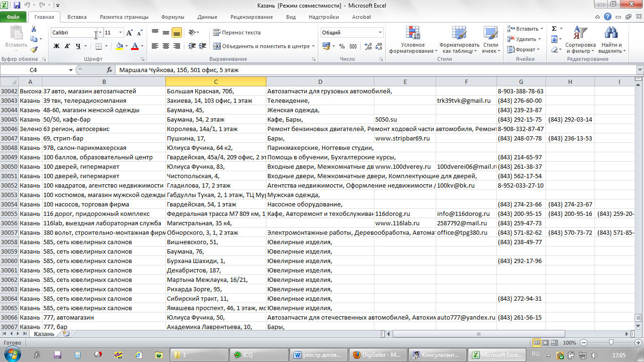This screenshot has width=644, height=362.
Task: Align text to the right
Action: [x=177, y=46]
